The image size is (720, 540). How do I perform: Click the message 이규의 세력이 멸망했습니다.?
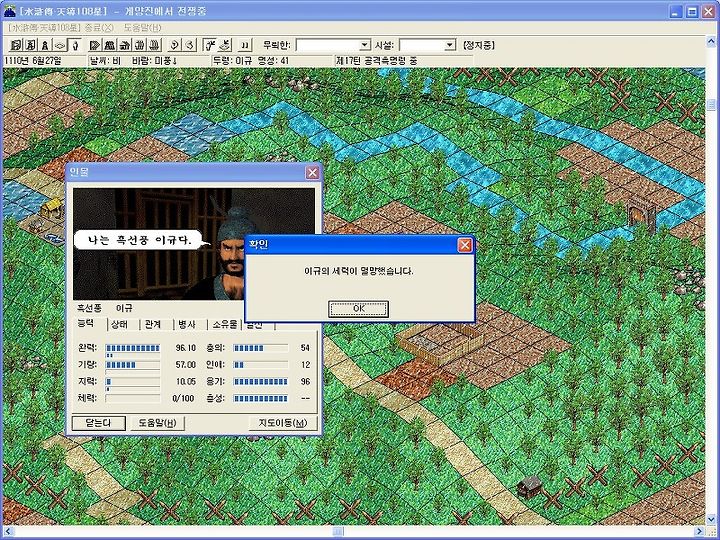[359, 271]
